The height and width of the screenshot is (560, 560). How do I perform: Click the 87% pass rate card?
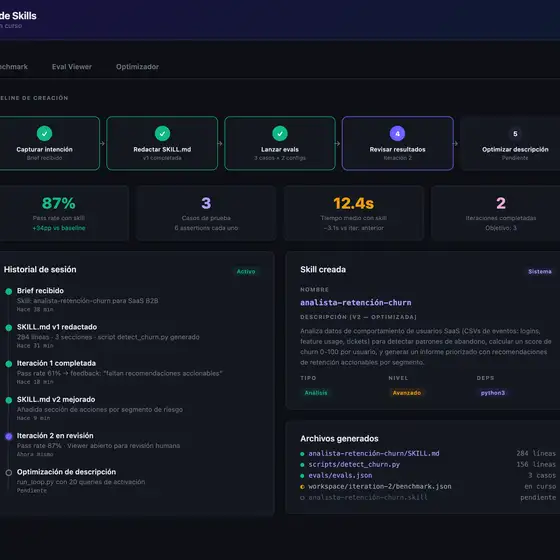click(x=64, y=213)
